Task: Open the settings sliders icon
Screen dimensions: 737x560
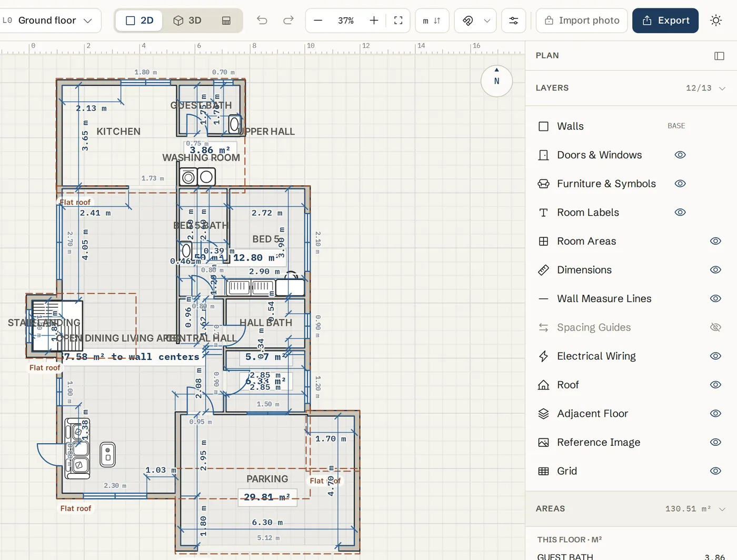Action: [514, 21]
